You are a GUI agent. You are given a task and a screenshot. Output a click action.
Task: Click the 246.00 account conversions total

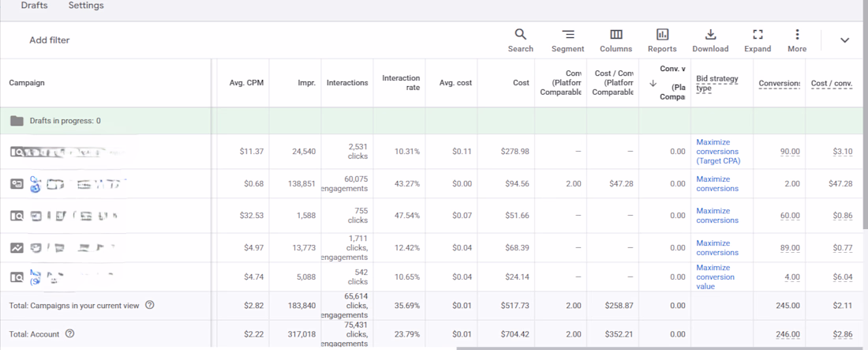[x=788, y=334]
